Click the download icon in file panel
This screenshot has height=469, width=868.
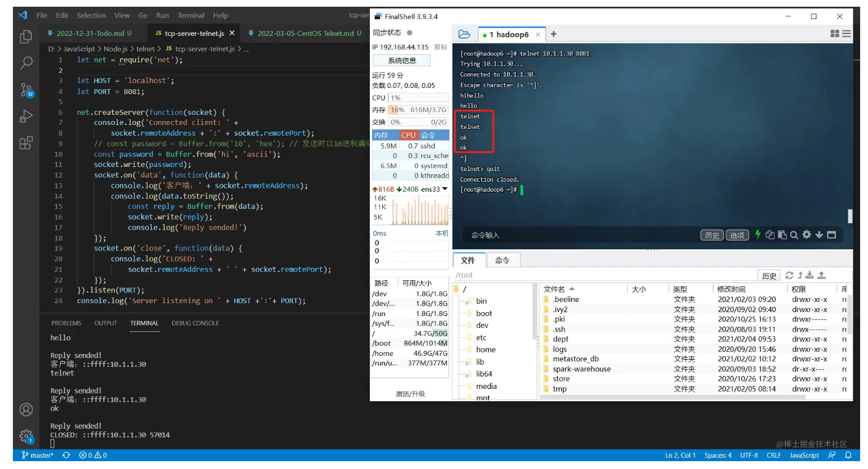tap(810, 275)
